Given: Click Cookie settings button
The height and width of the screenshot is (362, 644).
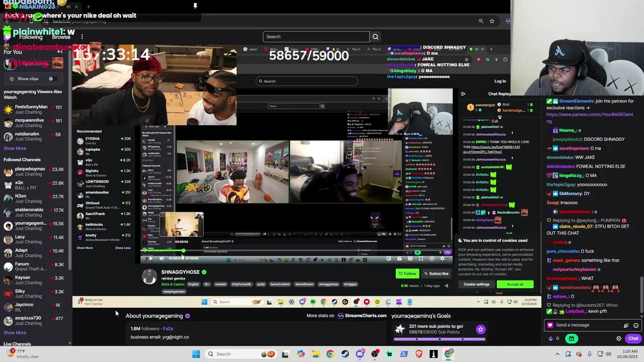Looking at the screenshot, I should coord(476,285).
